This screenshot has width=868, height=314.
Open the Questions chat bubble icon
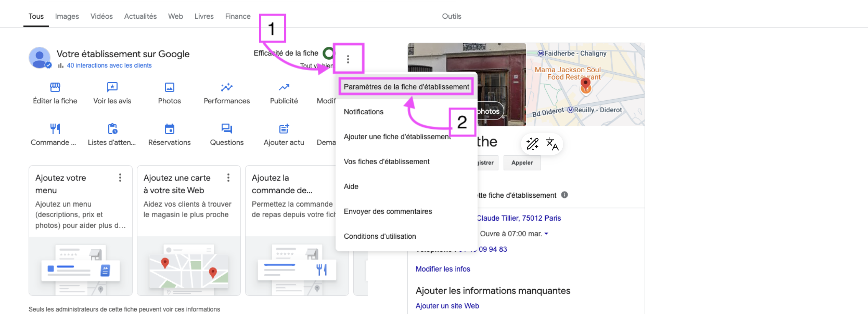pos(226,129)
